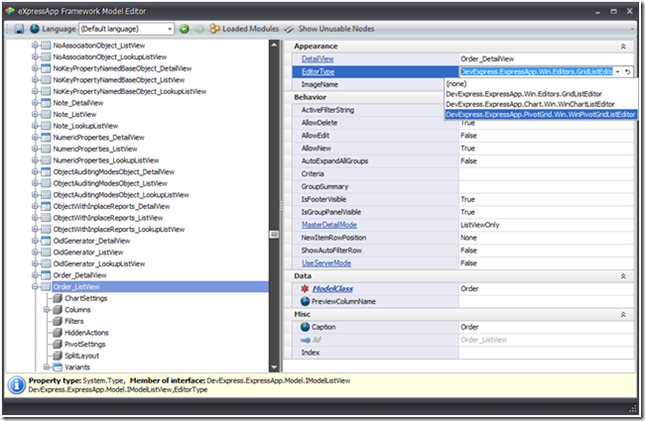Image resolution: width=645 pixels, height=421 pixels.
Task: Click the blue info icon in the description panel
Action: click(17, 385)
